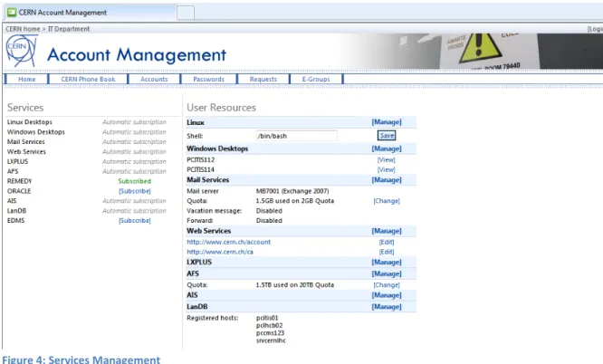This screenshot has width=603, height=364.
Task: Click Manage for LanDB
Action: [387, 307]
